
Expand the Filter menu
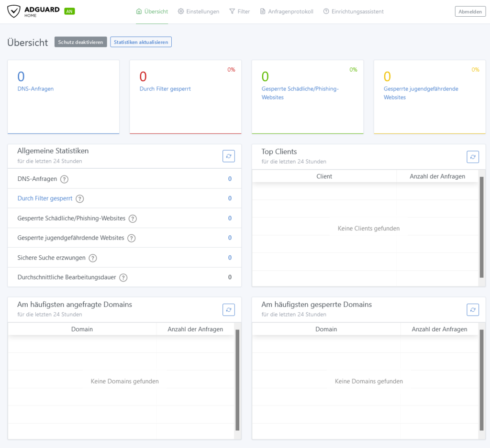pyautogui.click(x=240, y=11)
